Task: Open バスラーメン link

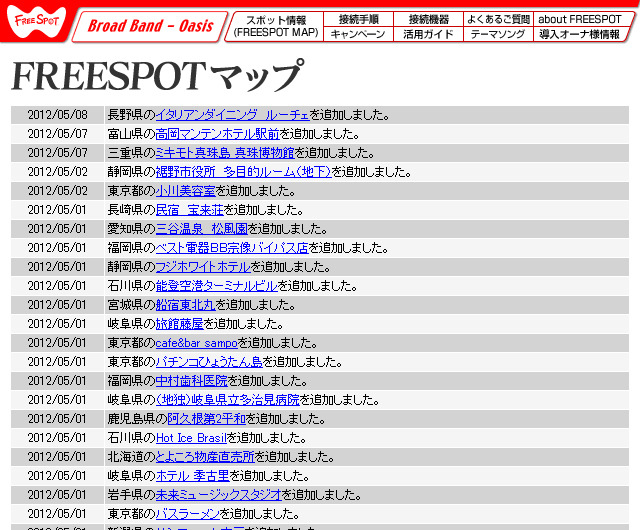Action: point(188,514)
